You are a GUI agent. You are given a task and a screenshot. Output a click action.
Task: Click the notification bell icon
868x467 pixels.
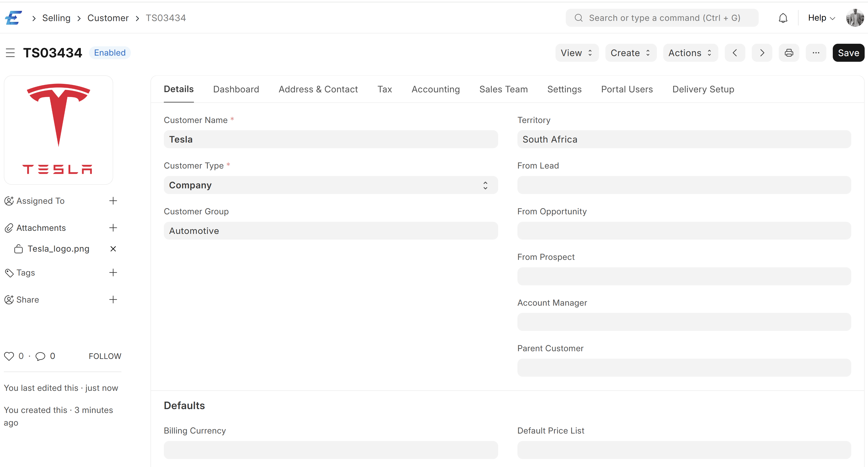pyautogui.click(x=783, y=18)
